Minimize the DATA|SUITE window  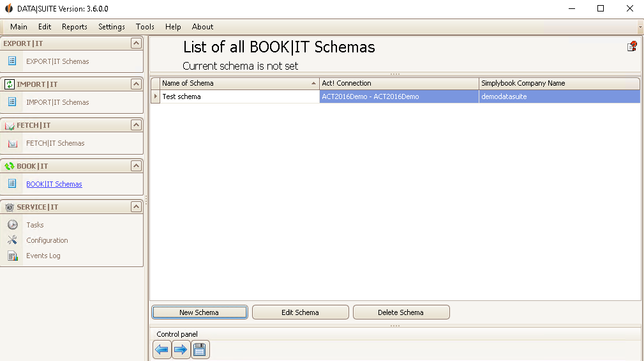pyautogui.click(x=572, y=9)
